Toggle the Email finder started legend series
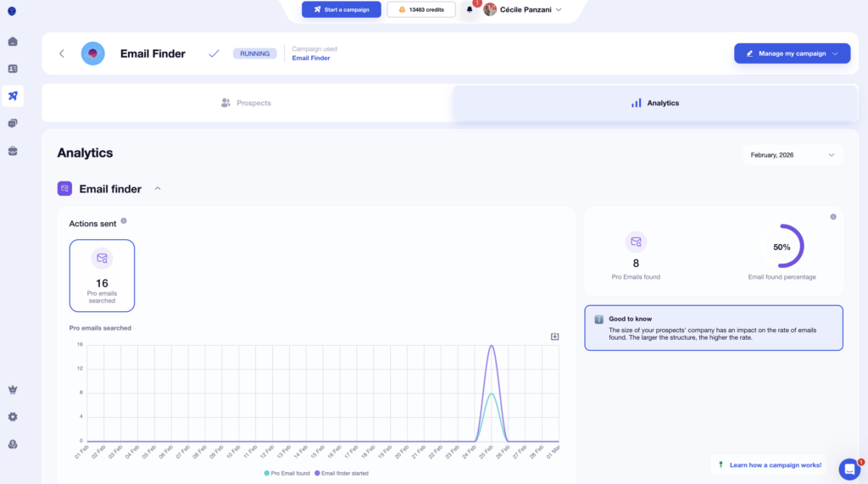The image size is (868, 484). point(342,473)
